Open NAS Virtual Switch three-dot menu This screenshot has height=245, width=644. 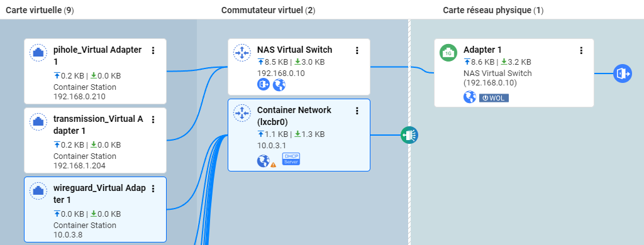tap(357, 50)
